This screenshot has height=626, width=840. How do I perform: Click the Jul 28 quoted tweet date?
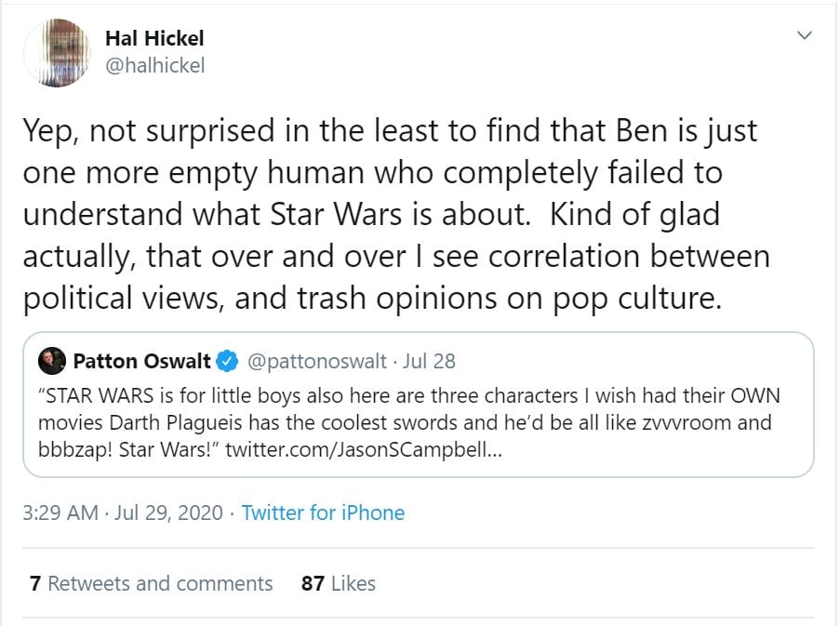(x=429, y=361)
